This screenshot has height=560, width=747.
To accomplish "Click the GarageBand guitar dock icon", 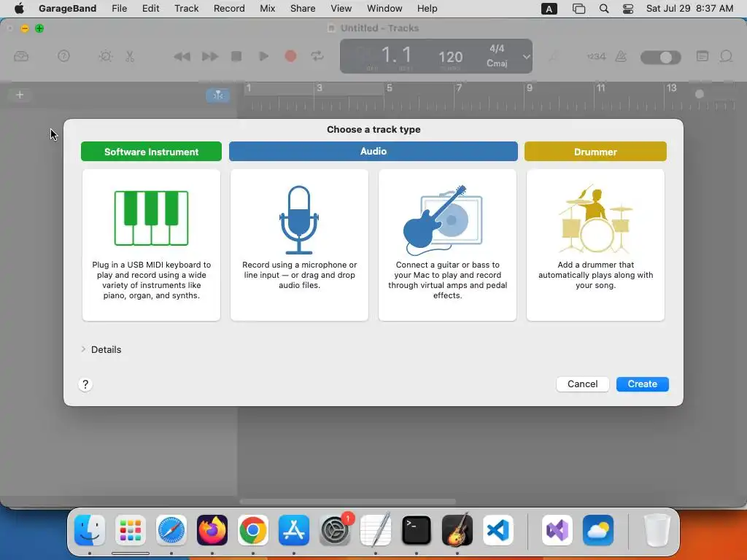I will (x=457, y=531).
